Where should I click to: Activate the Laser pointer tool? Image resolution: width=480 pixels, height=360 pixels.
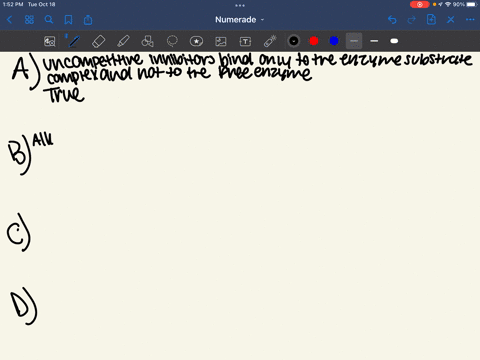[270, 41]
